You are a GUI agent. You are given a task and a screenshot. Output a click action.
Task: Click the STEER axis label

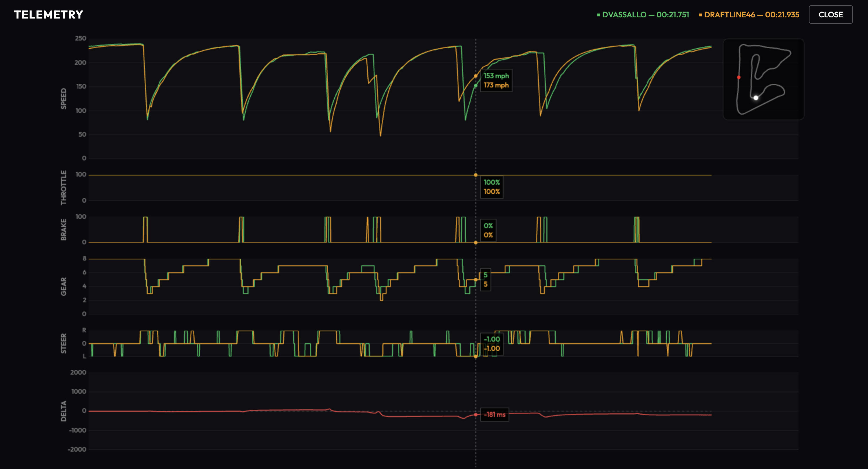(64, 343)
